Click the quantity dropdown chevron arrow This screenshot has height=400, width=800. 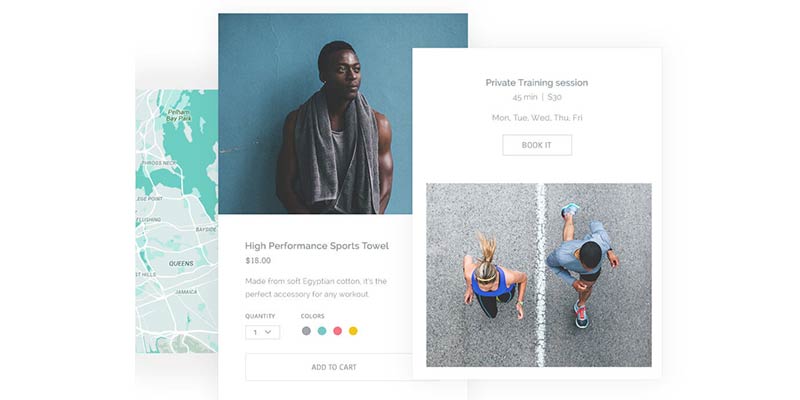point(268,332)
